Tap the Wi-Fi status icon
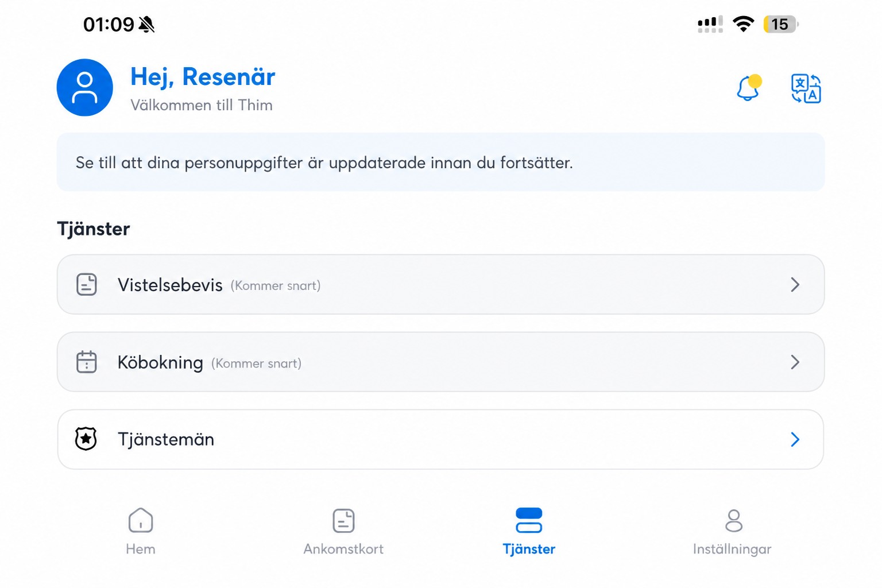Image resolution: width=882 pixels, height=588 pixels. (743, 24)
